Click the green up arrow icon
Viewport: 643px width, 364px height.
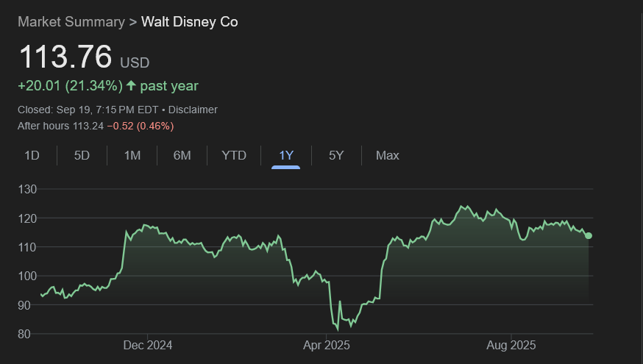pyautogui.click(x=131, y=86)
